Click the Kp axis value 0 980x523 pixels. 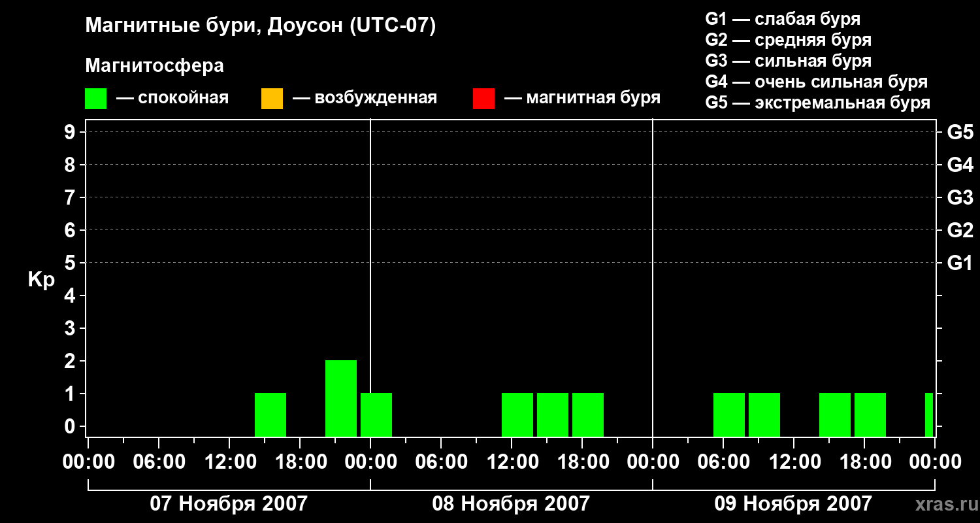71,426
